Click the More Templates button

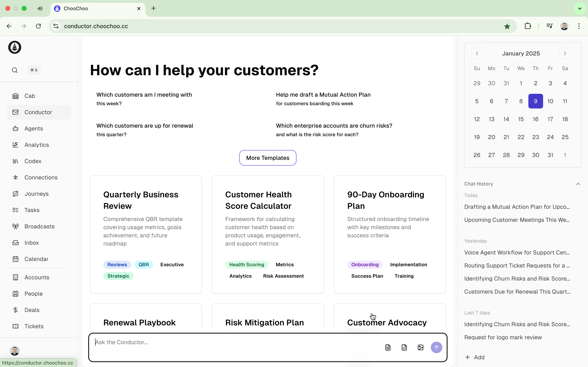[267, 158]
